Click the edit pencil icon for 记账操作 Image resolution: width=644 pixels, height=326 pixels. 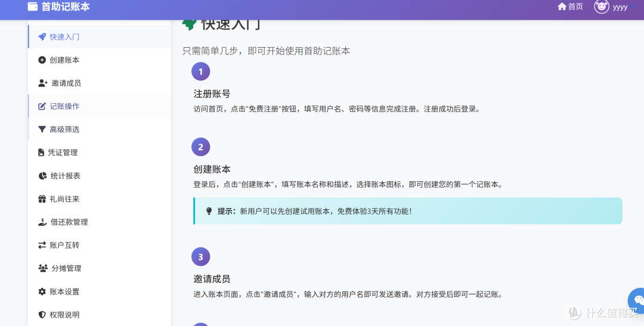click(x=42, y=106)
